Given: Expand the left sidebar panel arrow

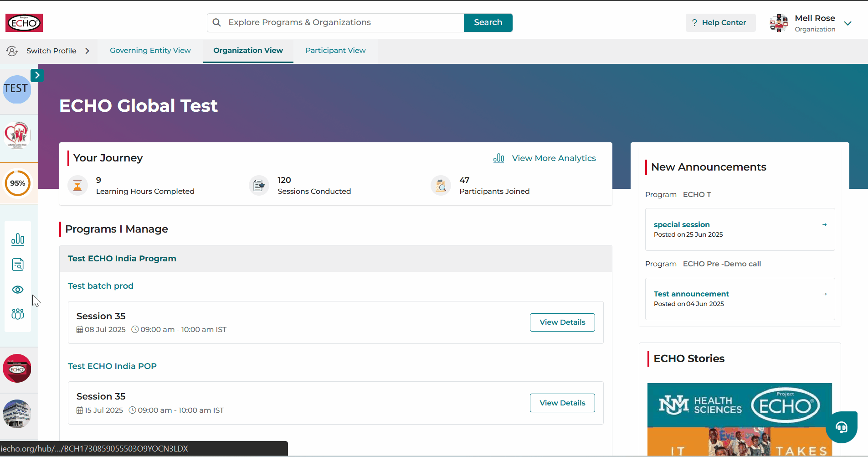Looking at the screenshot, I should (x=37, y=75).
